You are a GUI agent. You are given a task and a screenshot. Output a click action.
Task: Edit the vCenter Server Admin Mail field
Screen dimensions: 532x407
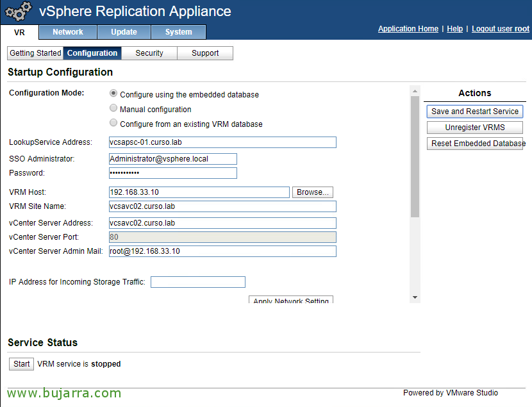(222, 251)
